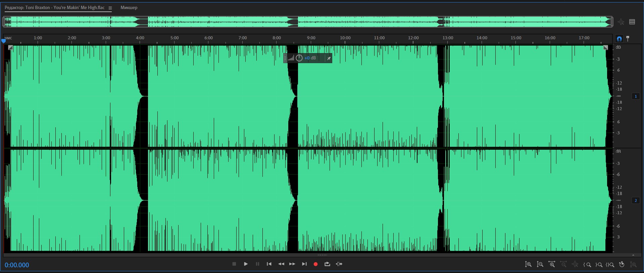
Task: Toggle snapping magnet icon above waveform
Action: [x=619, y=39]
